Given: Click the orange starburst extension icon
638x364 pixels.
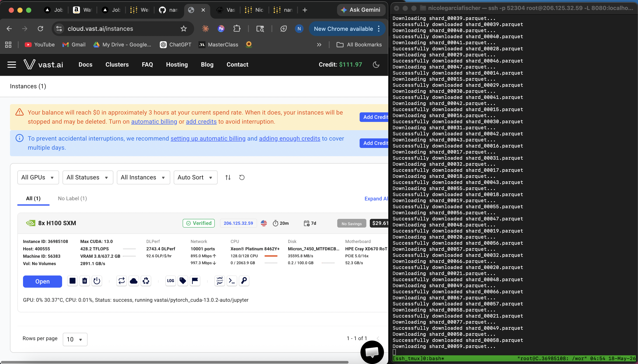Looking at the screenshot, I should tap(205, 29).
